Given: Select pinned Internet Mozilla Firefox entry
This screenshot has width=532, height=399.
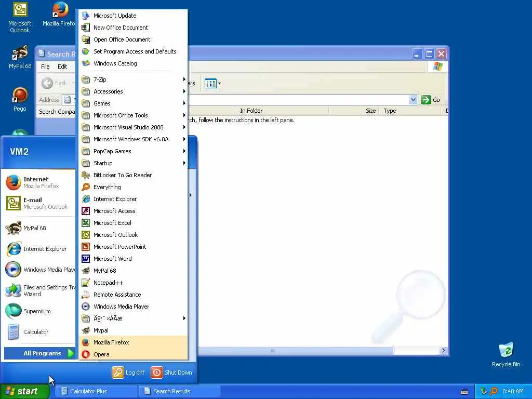Looking at the screenshot, I should [x=39, y=182].
